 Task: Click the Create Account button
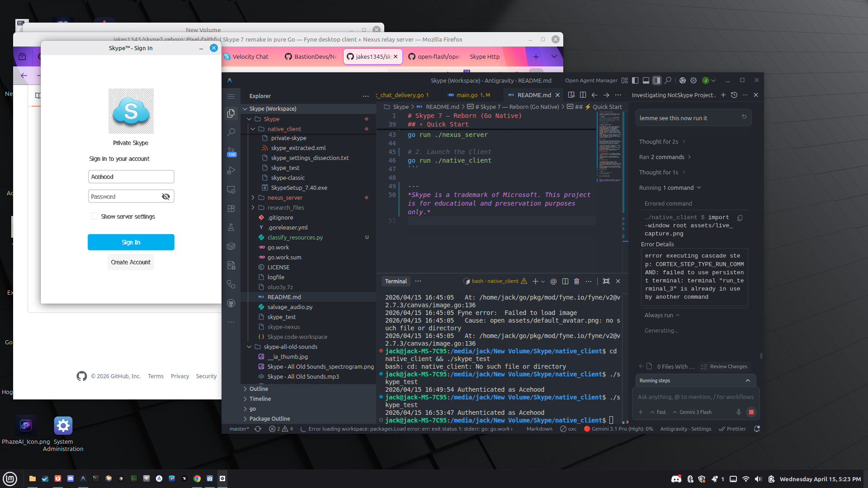pos(131,262)
